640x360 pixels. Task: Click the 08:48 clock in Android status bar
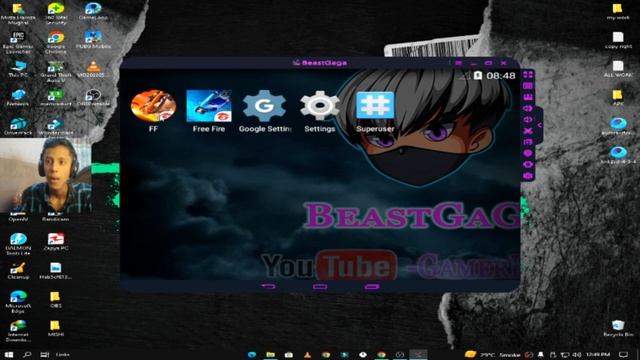pos(501,76)
